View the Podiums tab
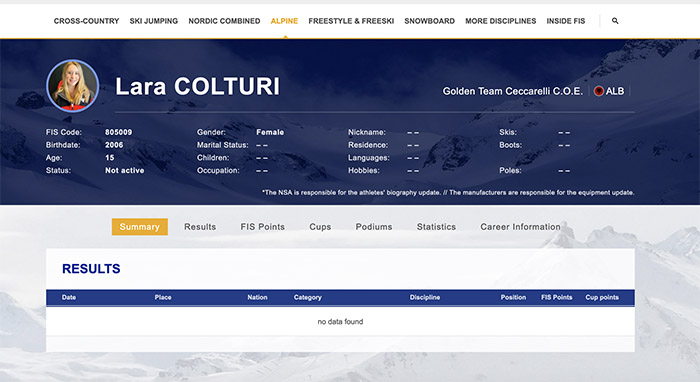Image resolution: width=700 pixels, height=382 pixels. click(374, 227)
